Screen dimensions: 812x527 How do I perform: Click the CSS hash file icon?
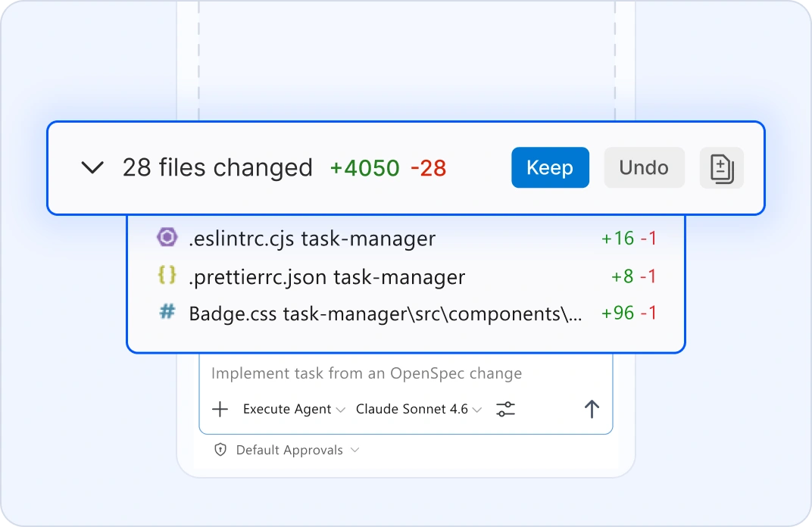pyautogui.click(x=167, y=312)
